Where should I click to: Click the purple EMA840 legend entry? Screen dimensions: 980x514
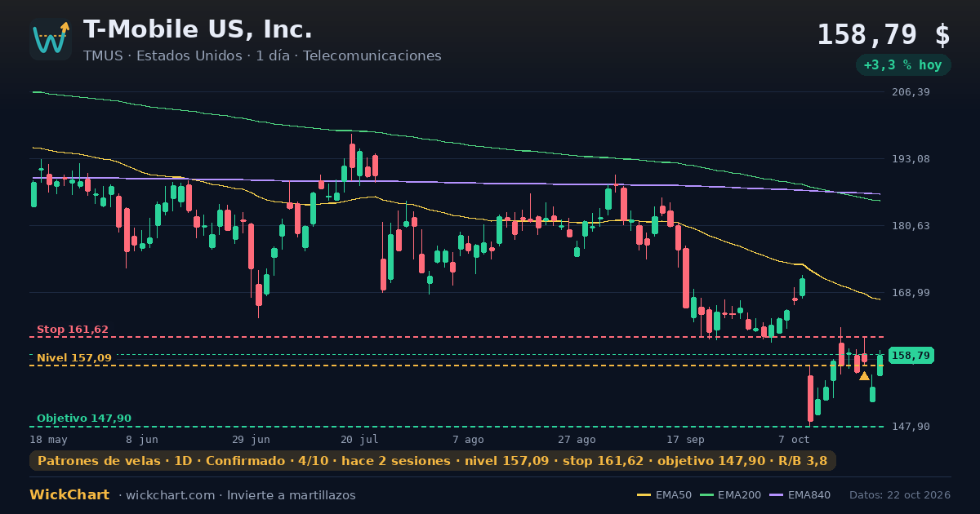click(x=800, y=495)
